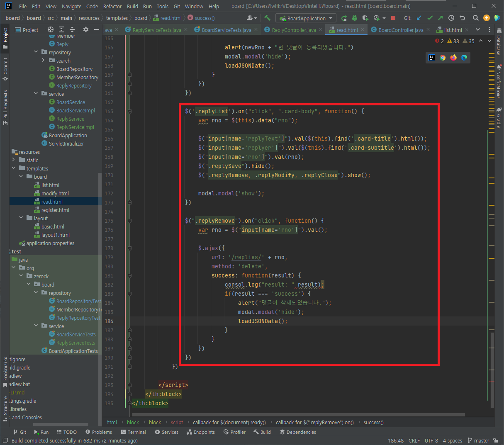Toggle the Project tool window stripe button

point(5,38)
